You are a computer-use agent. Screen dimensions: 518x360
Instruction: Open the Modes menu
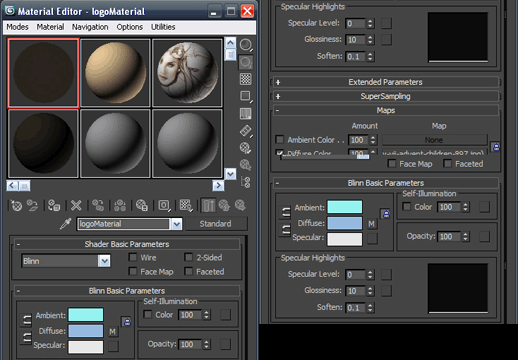(17, 27)
